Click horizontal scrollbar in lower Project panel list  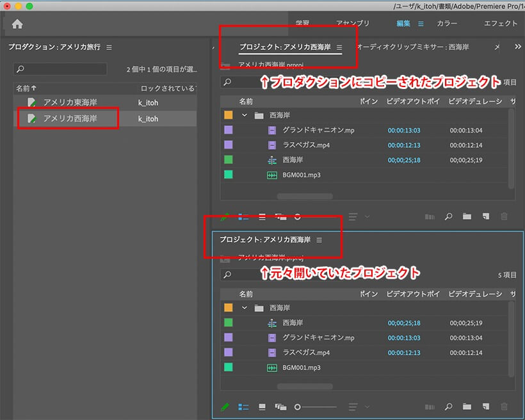(305, 386)
